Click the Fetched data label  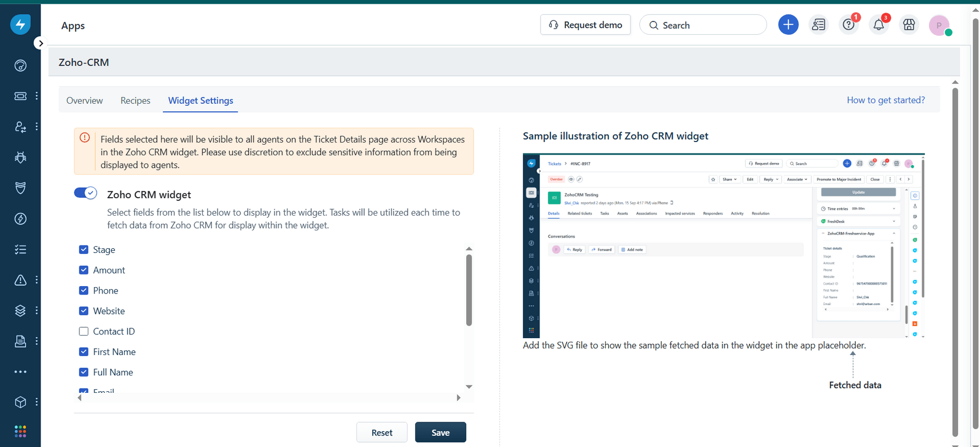click(855, 385)
